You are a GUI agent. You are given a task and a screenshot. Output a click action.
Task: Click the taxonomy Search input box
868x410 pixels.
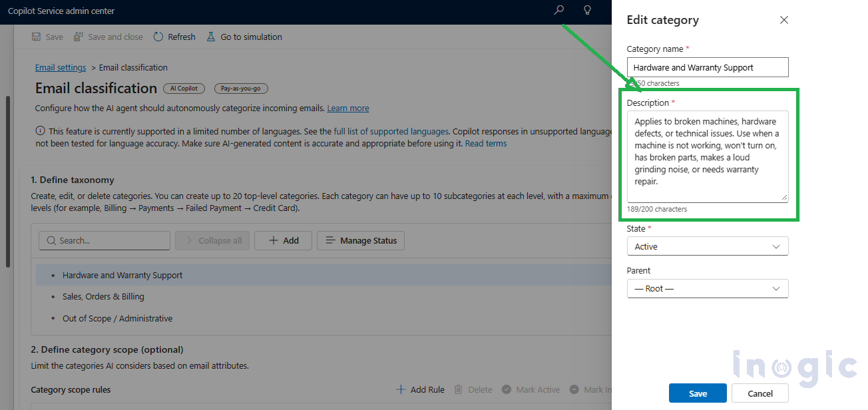[105, 240]
